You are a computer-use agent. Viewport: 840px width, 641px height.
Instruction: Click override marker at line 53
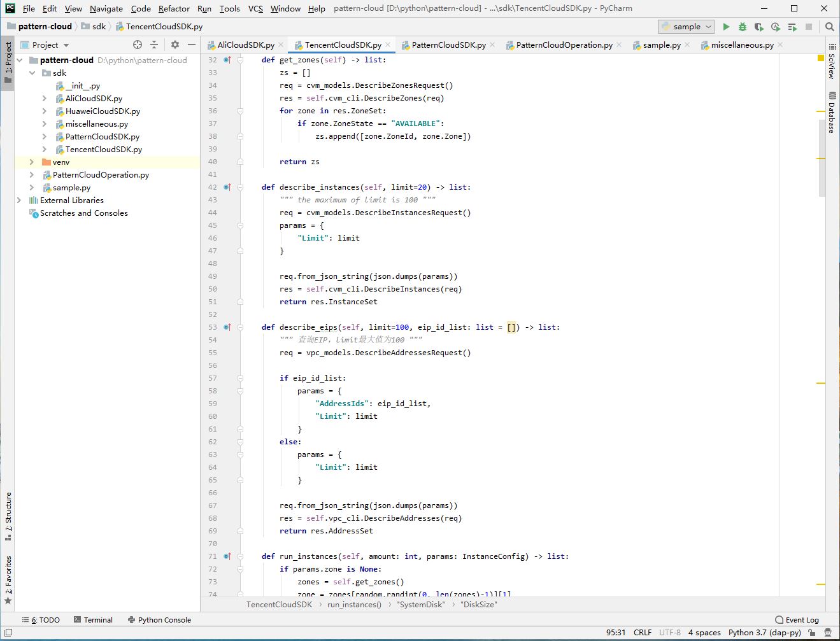click(227, 327)
